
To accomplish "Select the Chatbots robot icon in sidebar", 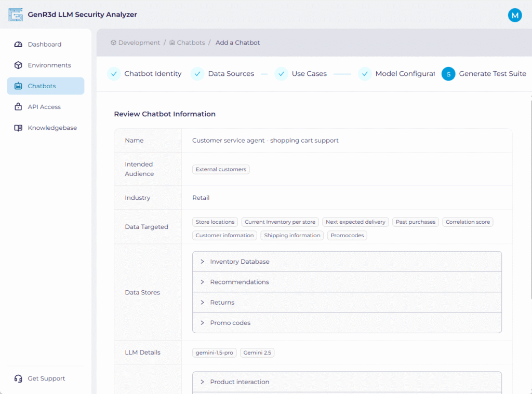I will pos(18,86).
